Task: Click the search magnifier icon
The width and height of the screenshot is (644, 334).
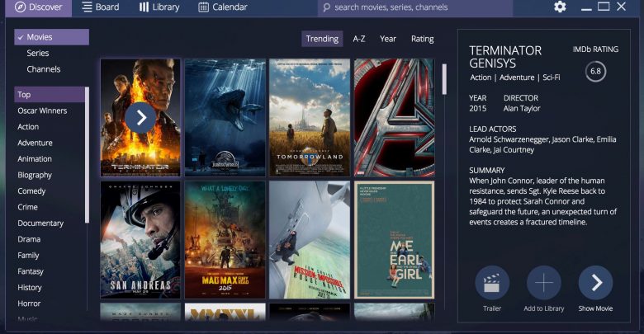Action: pyautogui.click(x=326, y=7)
